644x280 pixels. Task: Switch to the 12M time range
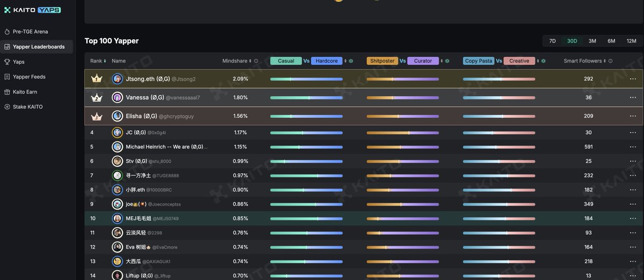[631, 41]
